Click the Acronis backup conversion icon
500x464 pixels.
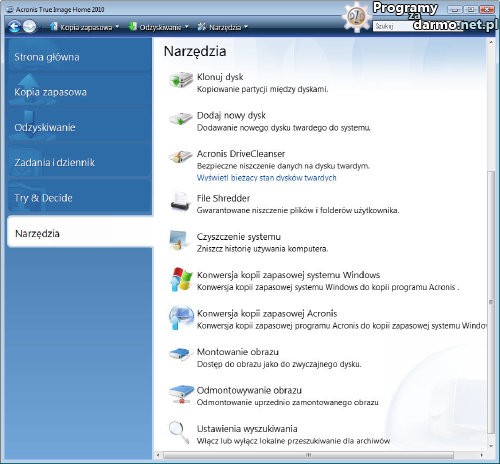pyautogui.click(x=181, y=317)
